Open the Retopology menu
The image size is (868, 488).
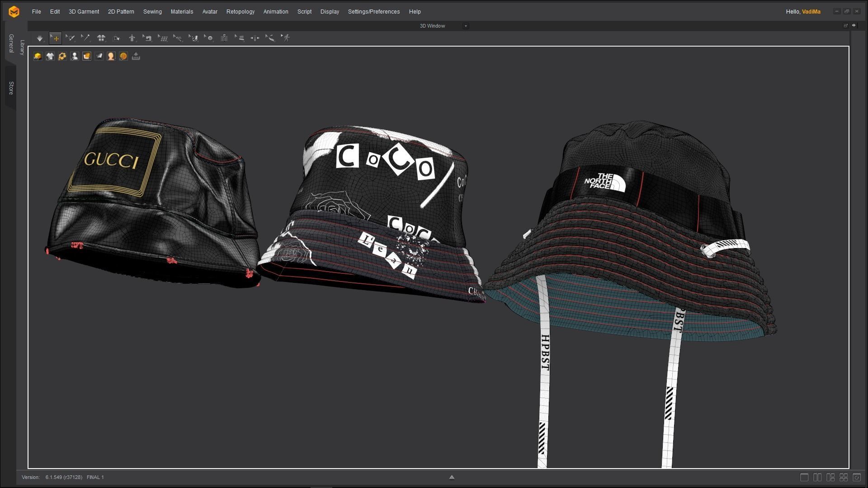coord(241,12)
